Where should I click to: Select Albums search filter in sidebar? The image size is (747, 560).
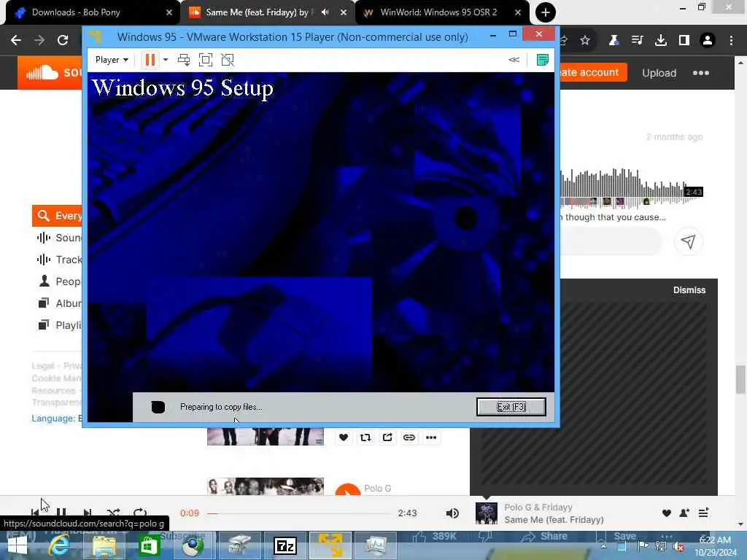(59, 303)
